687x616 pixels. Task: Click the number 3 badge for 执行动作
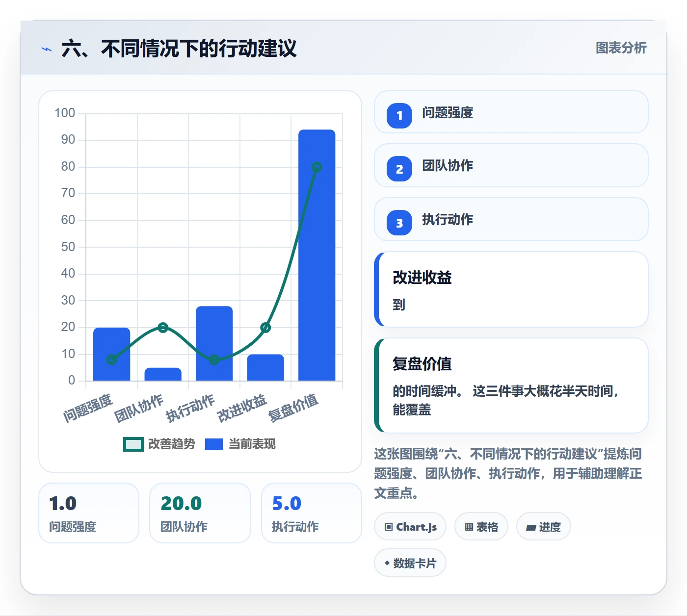point(399,223)
